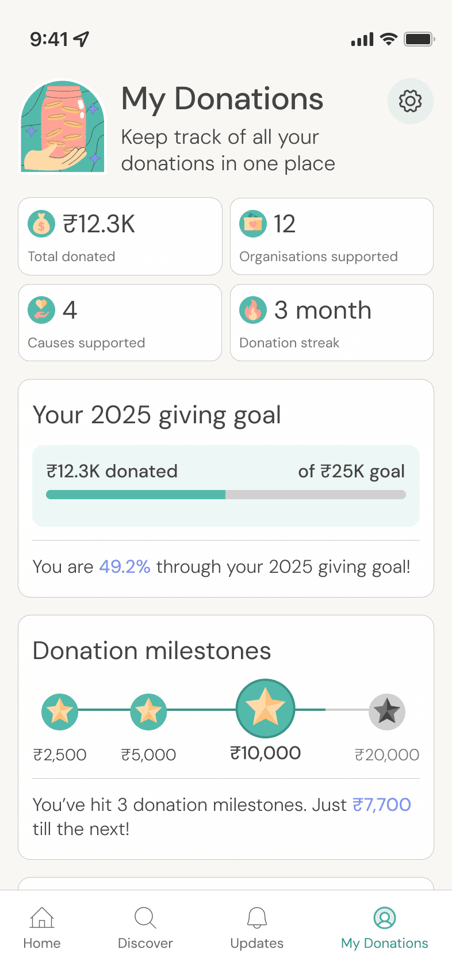
Task: Tap the large ₹10,000 milestone star
Action: click(265, 709)
